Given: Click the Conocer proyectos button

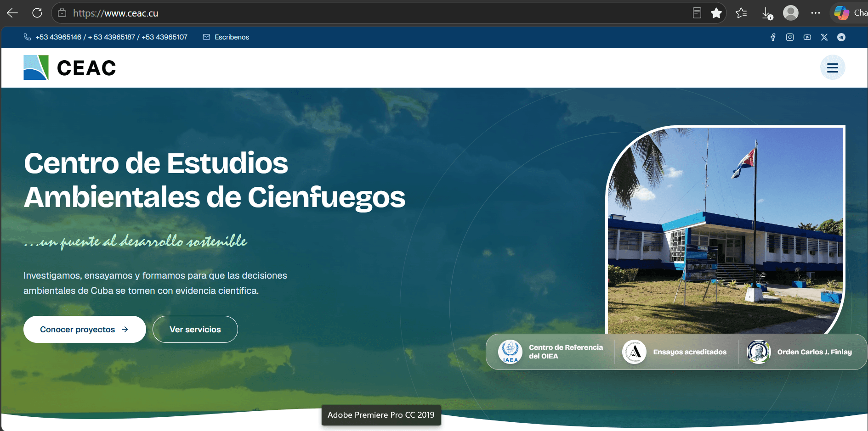Looking at the screenshot, I should pos(85,329).
